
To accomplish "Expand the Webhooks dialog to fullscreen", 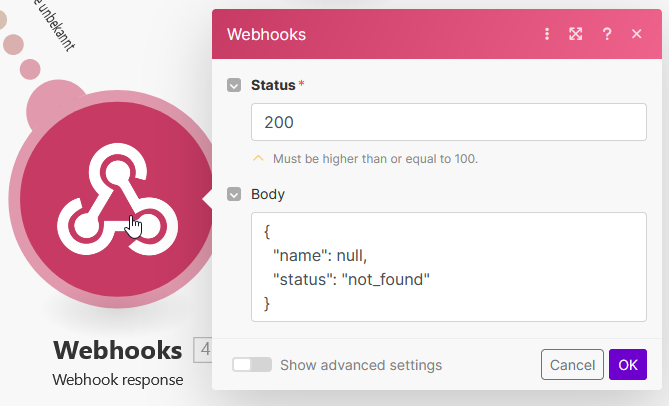I will 576,34.
